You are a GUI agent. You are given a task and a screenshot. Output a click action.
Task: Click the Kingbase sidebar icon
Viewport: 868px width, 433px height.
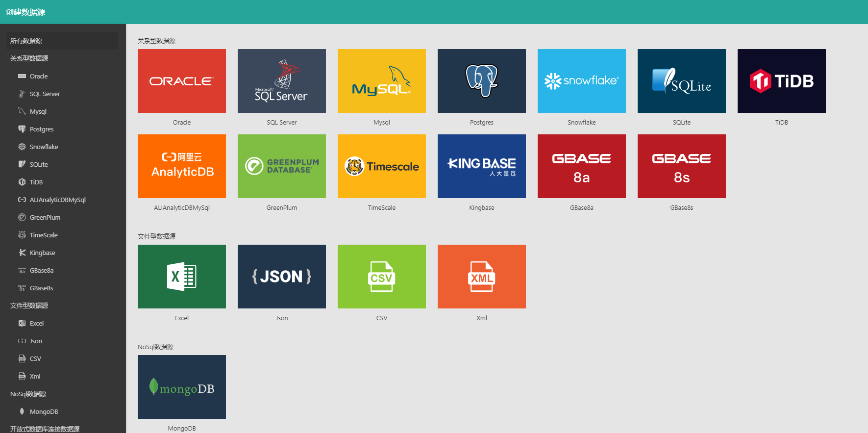(22, 253)
